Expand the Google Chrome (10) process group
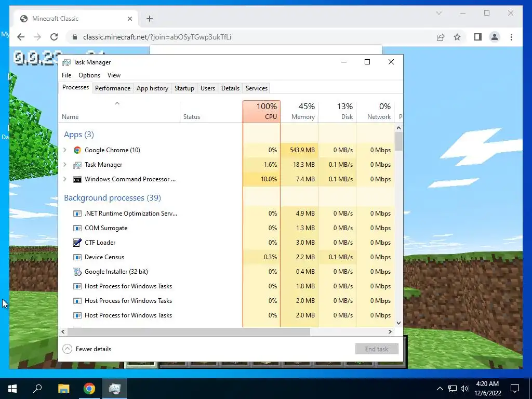This screenshot has height=399, width=532. point(65,150)
